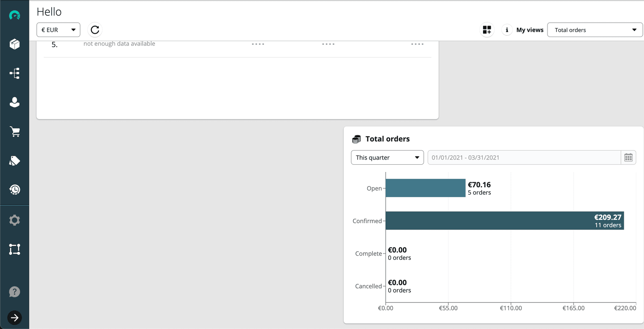
Task: Open the This quarter period dropdown
Action: point(387,157)
